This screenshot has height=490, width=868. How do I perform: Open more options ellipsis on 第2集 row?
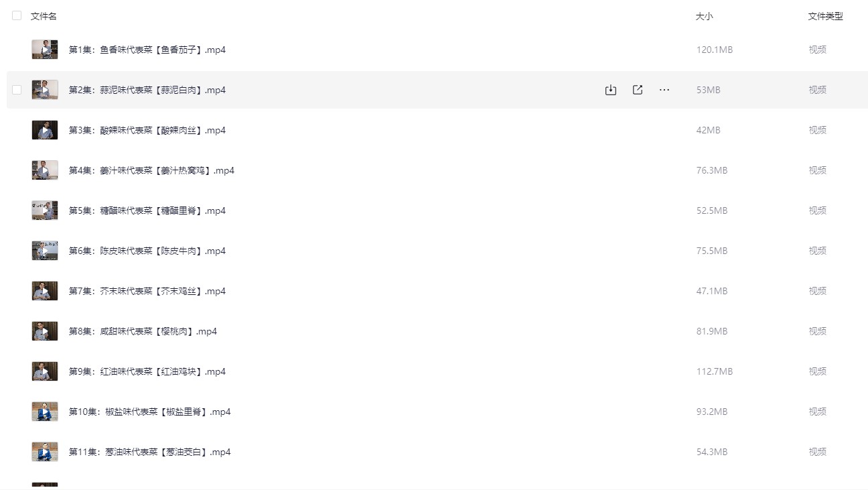click(664, 90)
